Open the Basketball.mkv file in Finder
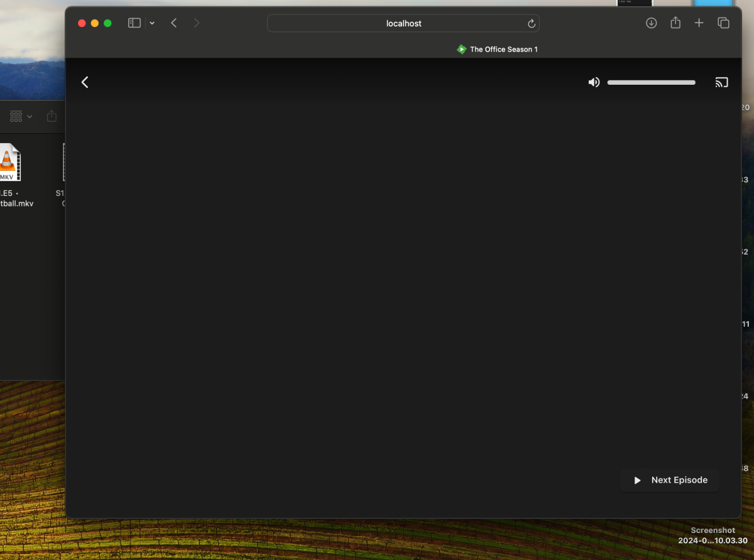Screen dimensions: 754x560 click(9, 162)
